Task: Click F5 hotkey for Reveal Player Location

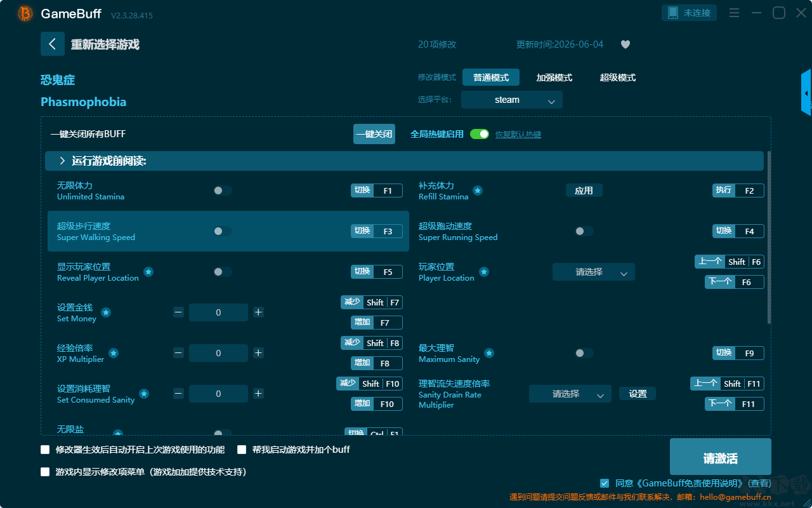Action: click(377, 272)
